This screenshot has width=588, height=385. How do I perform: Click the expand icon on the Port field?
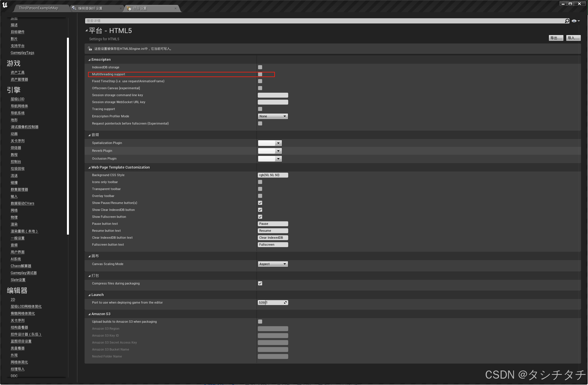(285, 302)
